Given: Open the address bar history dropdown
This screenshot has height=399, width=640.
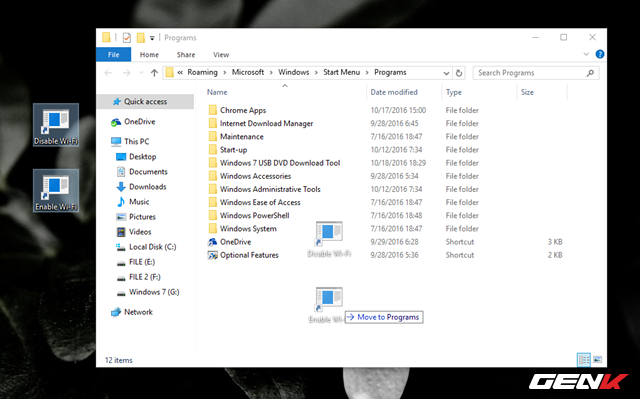Looking at the screenshot, I should click(446, 73).
